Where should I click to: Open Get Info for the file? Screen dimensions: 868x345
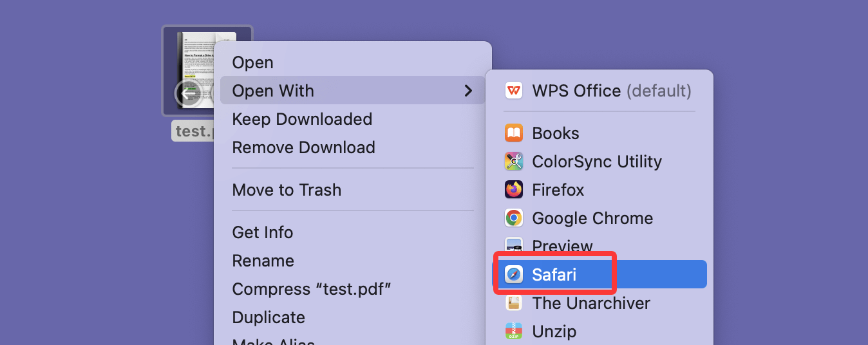(x=353, y=232)
